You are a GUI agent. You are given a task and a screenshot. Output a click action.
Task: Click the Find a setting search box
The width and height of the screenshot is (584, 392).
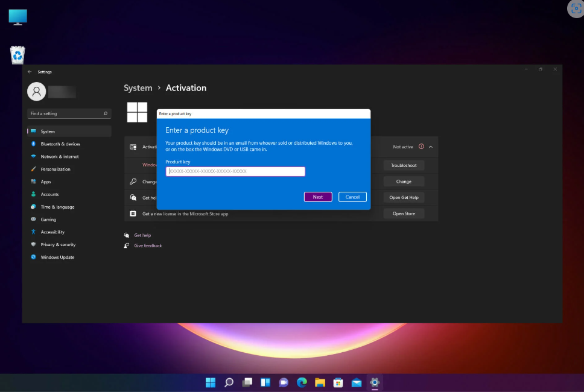coord(69,113)
